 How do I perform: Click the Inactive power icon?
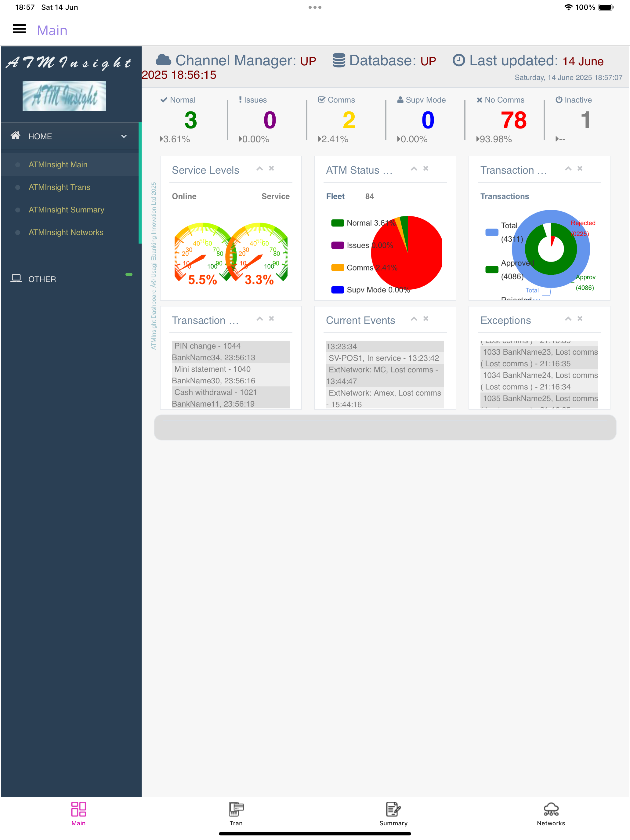point(559,100)
